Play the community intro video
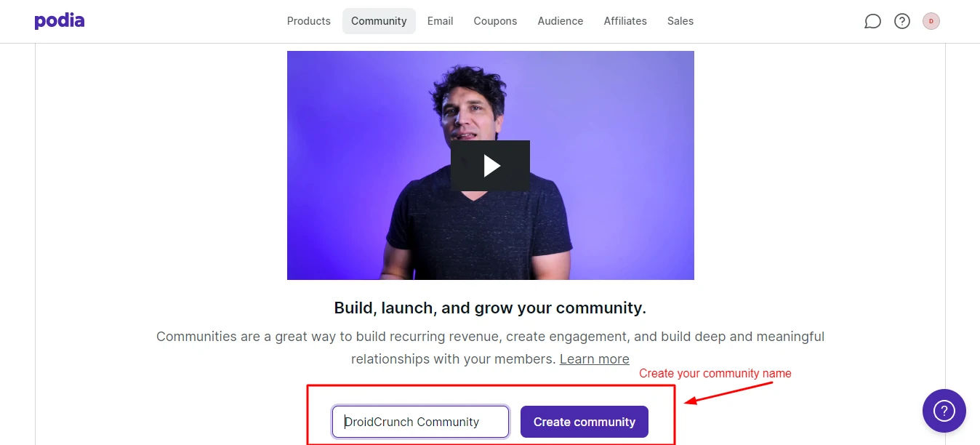This screenshot has height=445, width=980. pyautogui.click(x=490, y=166)
